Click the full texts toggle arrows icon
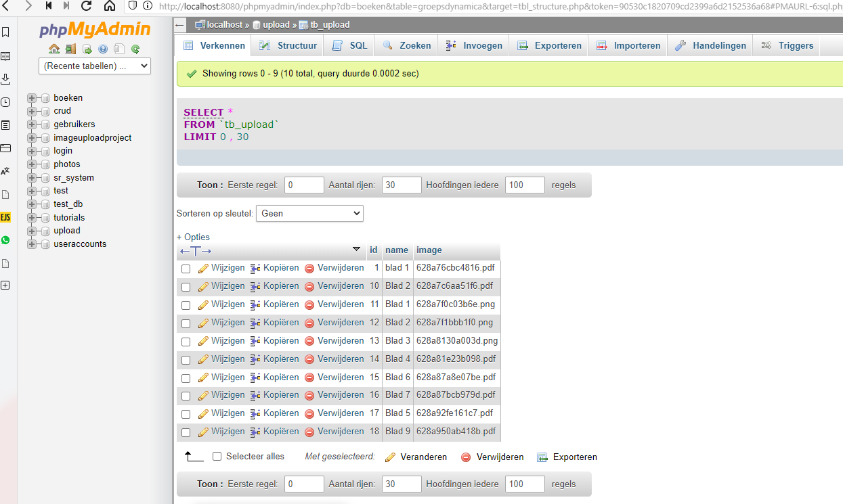 (x=196, y=251)
